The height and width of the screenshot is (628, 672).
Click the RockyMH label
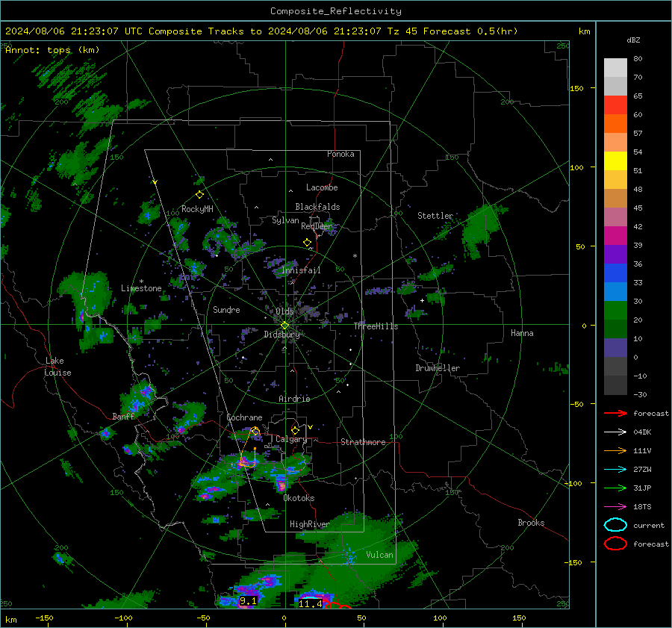point(197,209)
